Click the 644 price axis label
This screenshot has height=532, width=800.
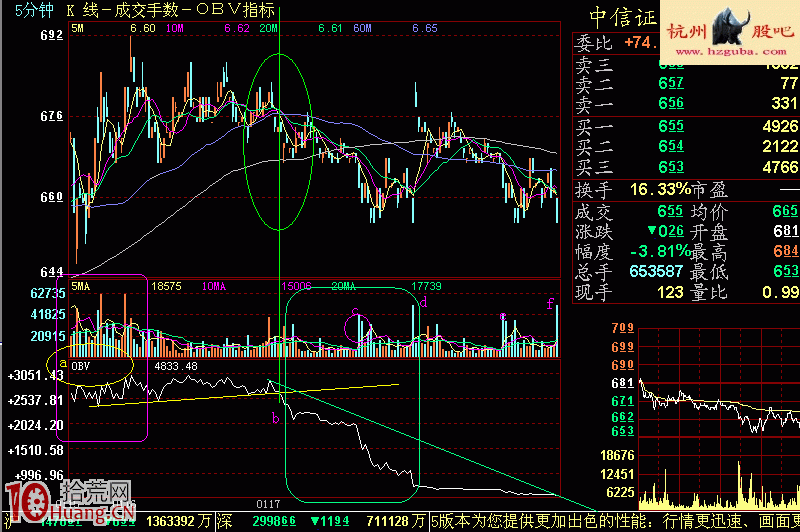tap(52, 272)
